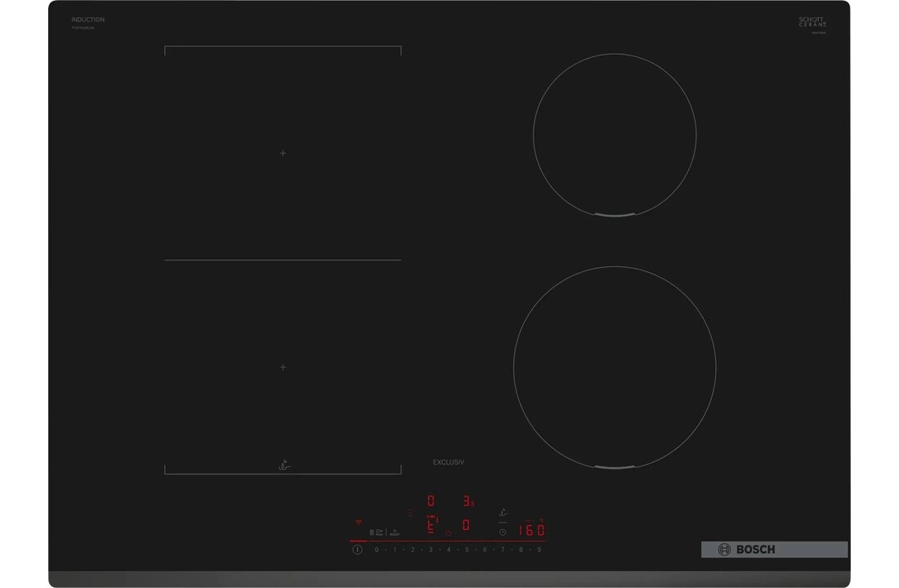Tap the Boost function symbol
The image size is (899, 588).
pyautogui.click(x=394, y=532)
